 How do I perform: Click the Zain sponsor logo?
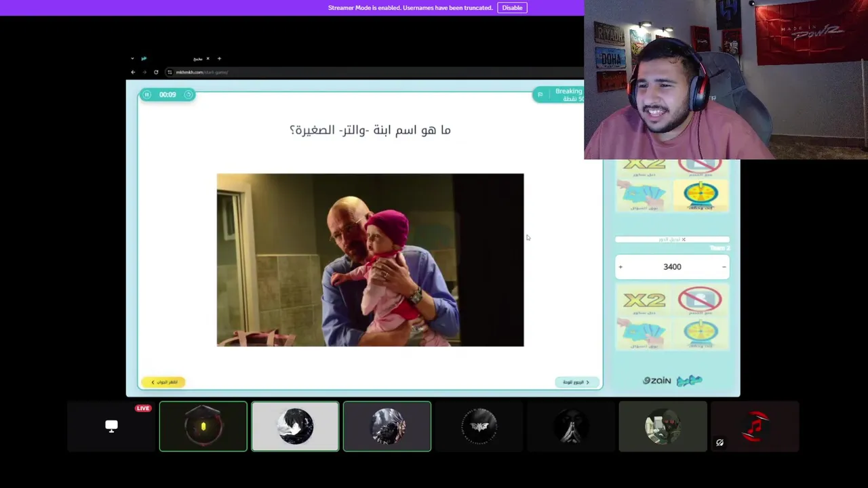pyautogui.click(x=657, y=381)
